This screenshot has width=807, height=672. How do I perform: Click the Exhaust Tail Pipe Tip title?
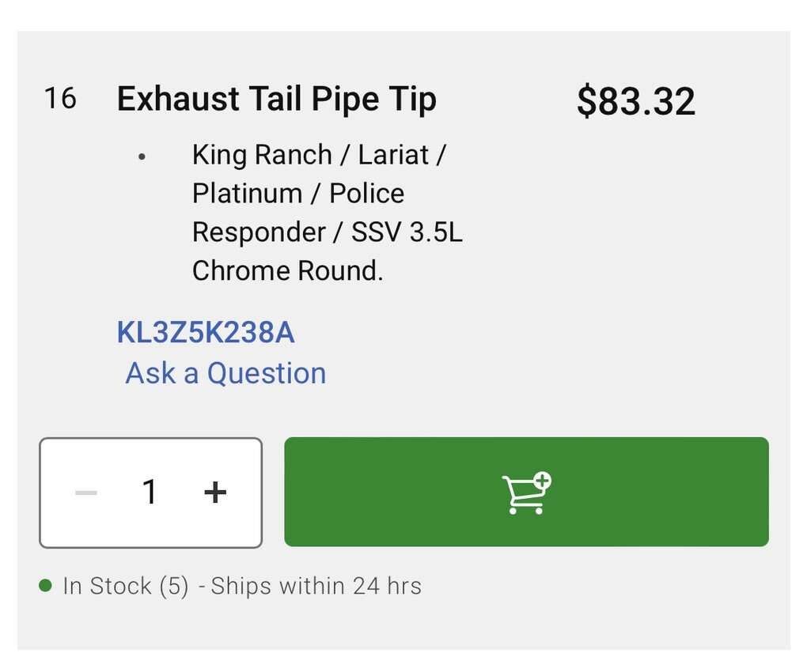276,100
